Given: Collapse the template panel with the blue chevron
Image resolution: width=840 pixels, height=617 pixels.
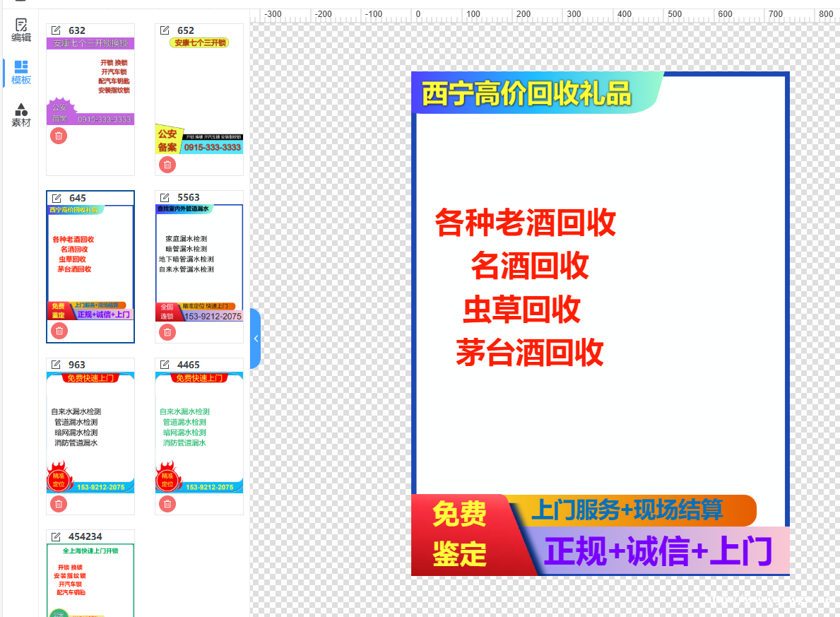Looking at the screenshot, I should (256, 338).
